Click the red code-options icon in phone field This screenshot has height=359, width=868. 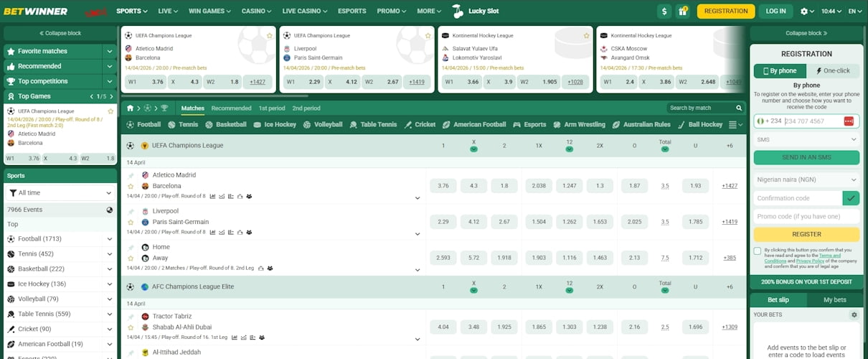[x=849, y=121]
